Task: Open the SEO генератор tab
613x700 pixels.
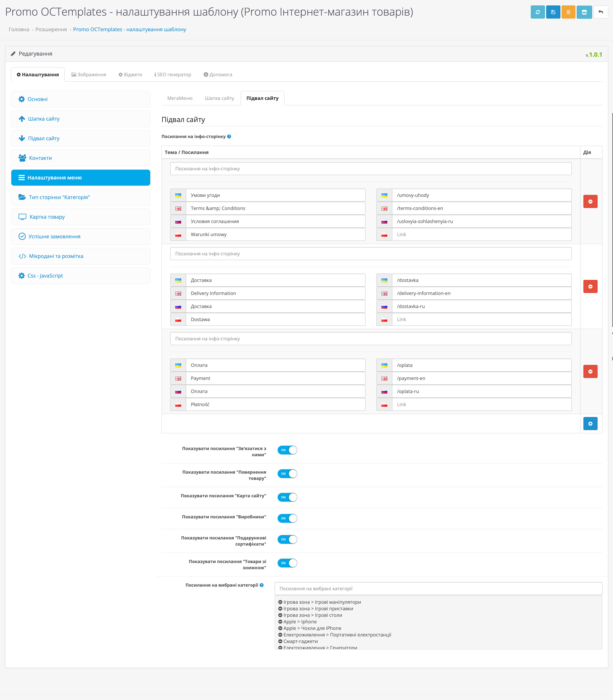Action: click(x=172, y=75)
